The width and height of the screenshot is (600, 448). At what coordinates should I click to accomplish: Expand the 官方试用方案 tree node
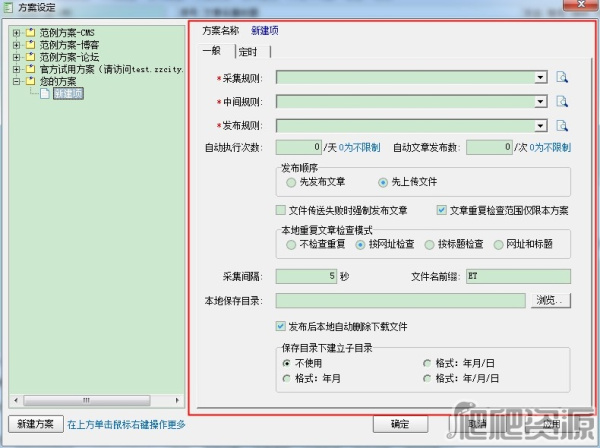pos(16,70)
